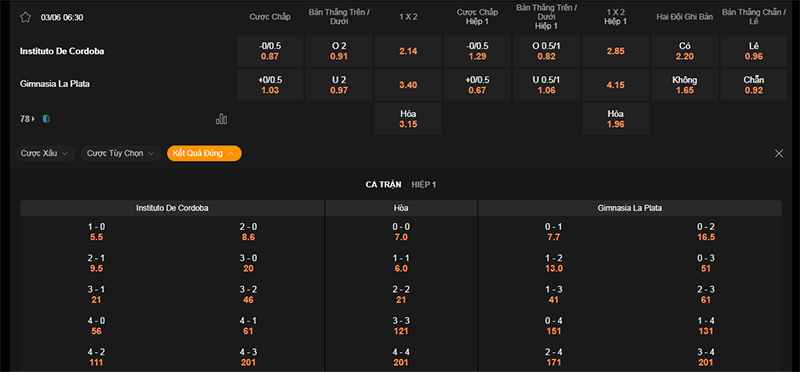This screenshot has height=372, width=800.
Task: Pick correct score 4 - 1 at 61
Action: 248,326
